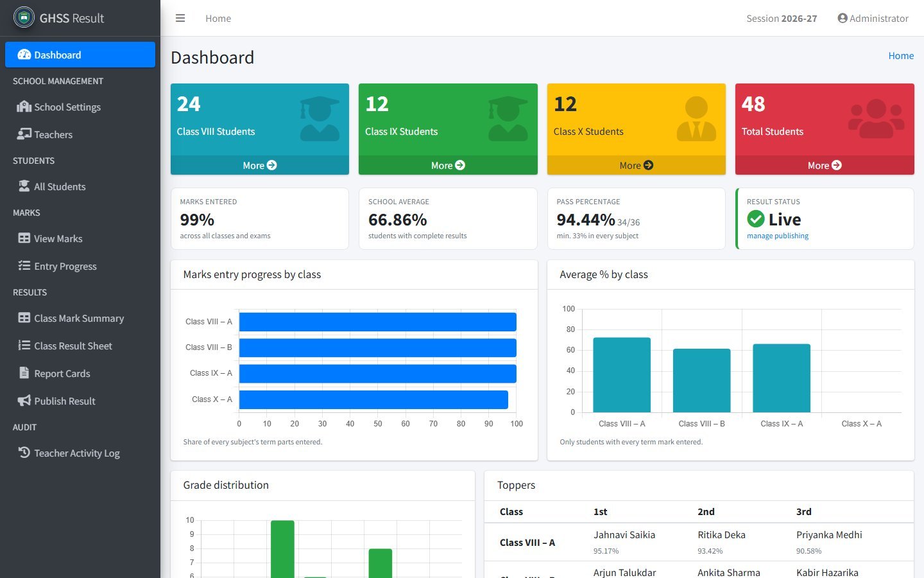Click the Session 2026-27 label
Viewport: 924px width, 578px height.
tap(782, 18)
